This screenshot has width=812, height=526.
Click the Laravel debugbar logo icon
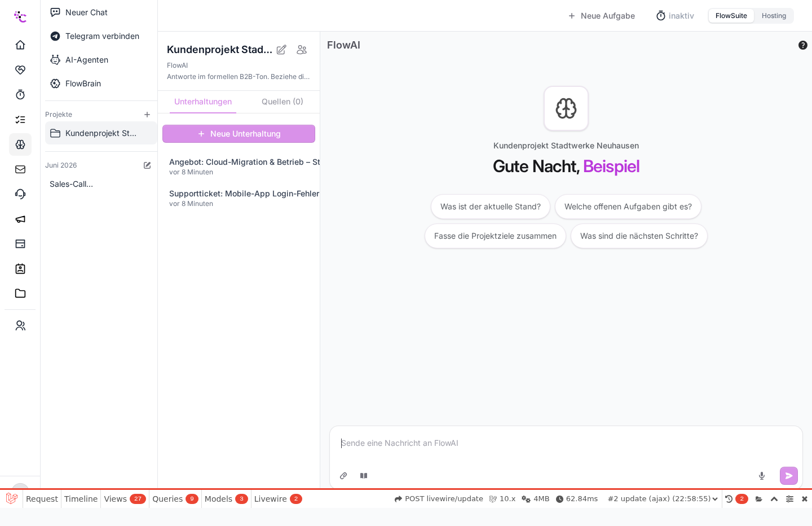[12, 499]
